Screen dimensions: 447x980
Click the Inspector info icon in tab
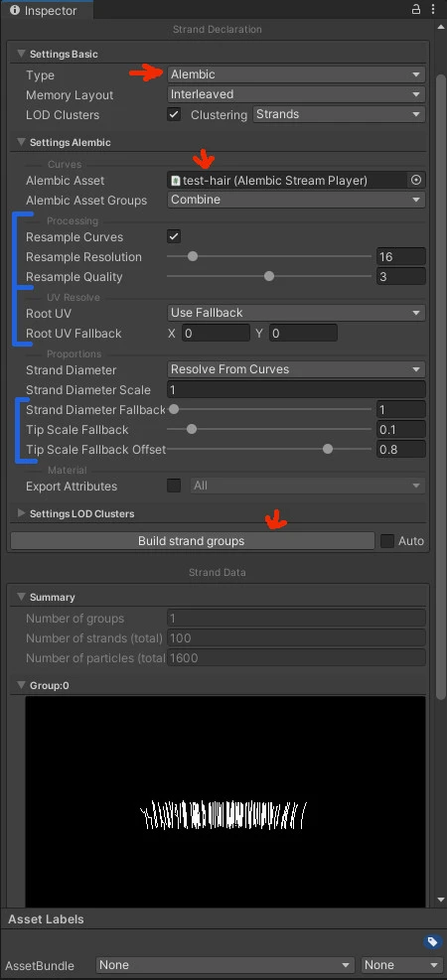(x=14, y=11)
